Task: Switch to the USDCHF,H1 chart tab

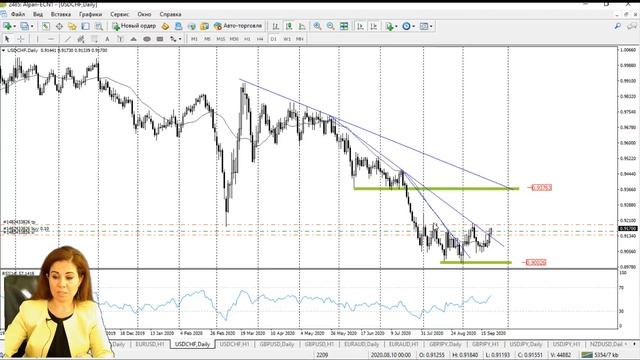Action: pos(234,344)
